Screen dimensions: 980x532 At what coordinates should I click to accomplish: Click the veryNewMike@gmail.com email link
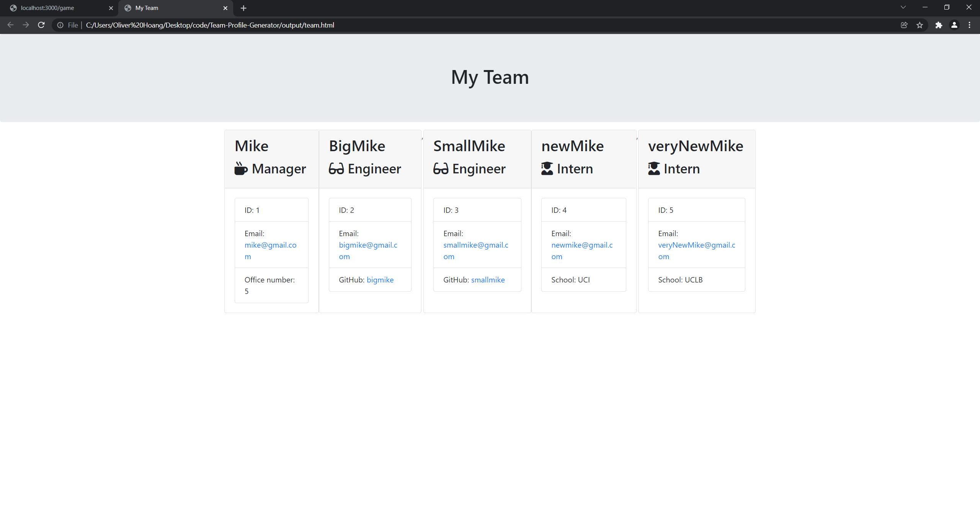[x=696, y=245]
